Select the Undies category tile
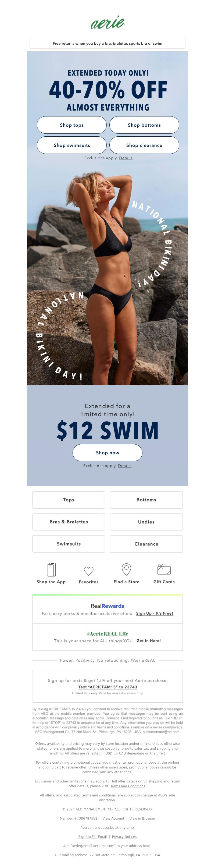This screenshot has height=868, width=215. click(x=146, y=522)
